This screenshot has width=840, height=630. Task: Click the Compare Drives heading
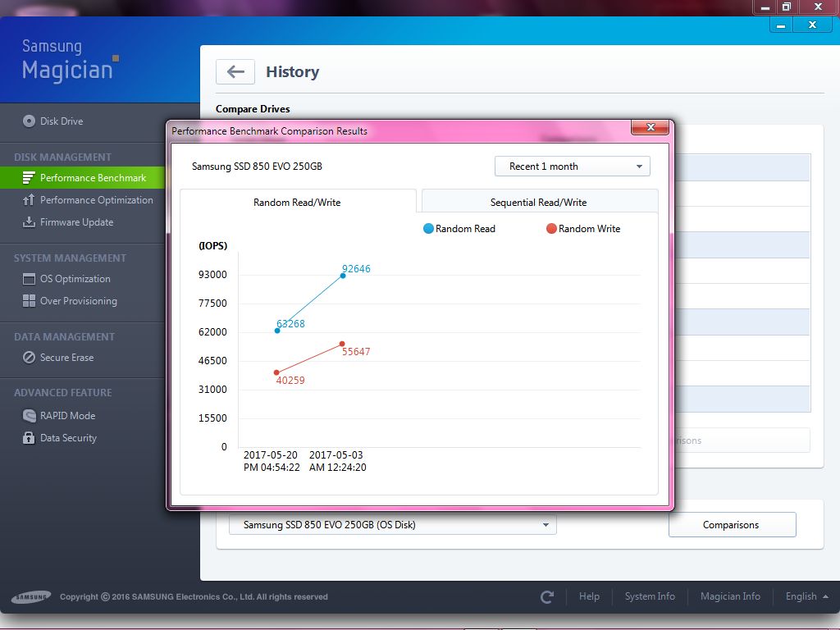(x=253, y=109)
